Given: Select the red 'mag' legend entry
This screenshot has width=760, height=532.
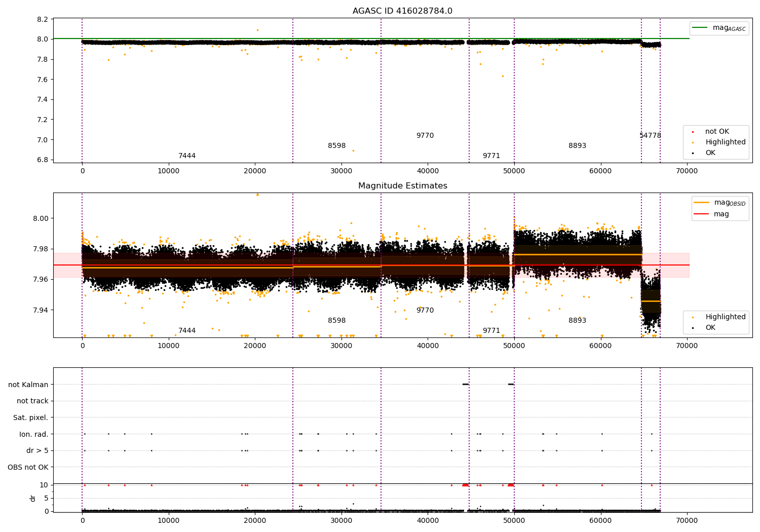Looking at the screenshot, I should point(712,214).
